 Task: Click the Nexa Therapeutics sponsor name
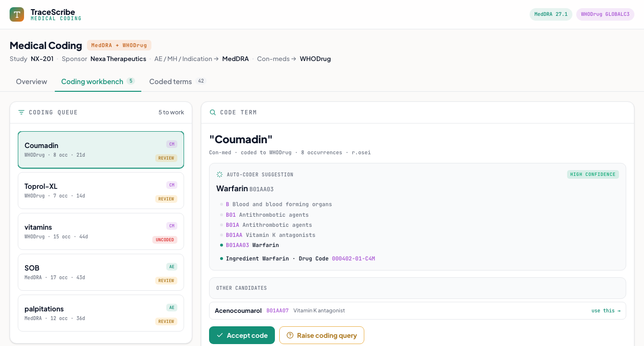coord(118,59)
